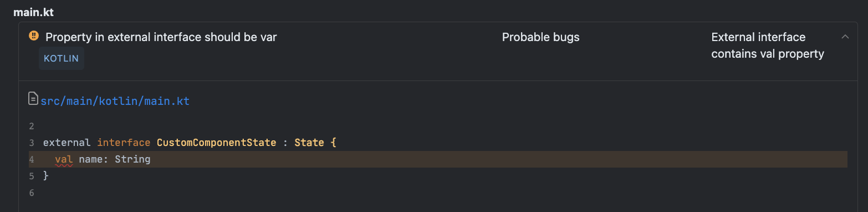Click the underlined val keyword
868x212 pixels.
64,159
